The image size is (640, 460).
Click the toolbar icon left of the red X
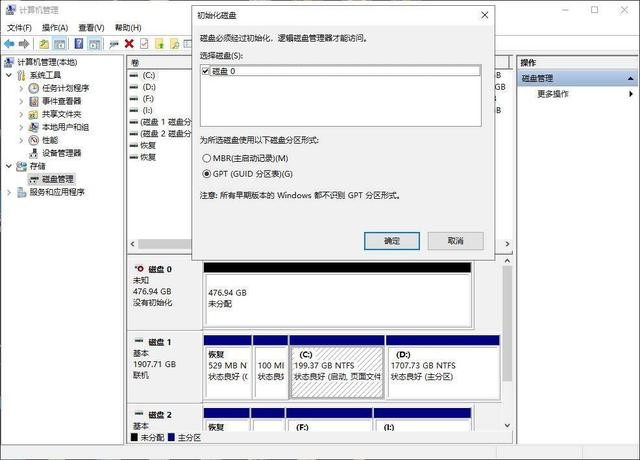tap(114, 44)
